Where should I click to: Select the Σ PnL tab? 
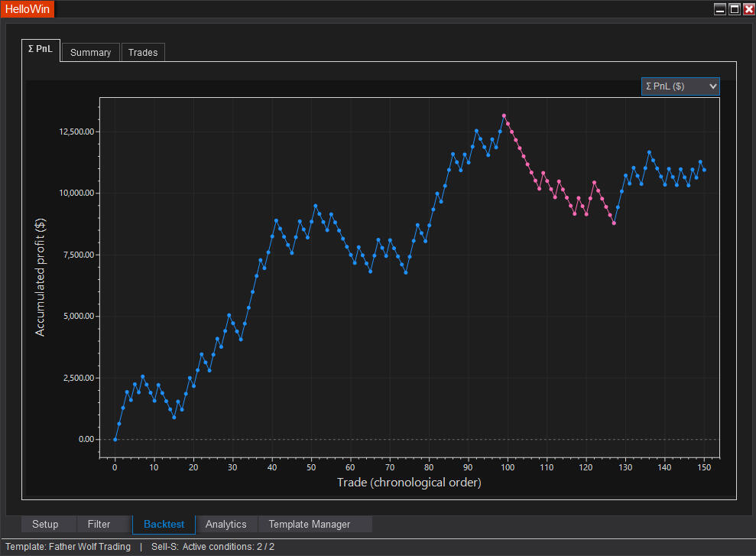41,49
